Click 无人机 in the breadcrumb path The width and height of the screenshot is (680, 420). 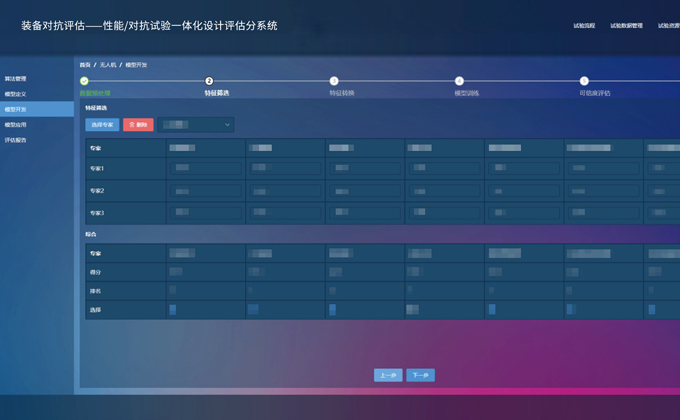107,64
